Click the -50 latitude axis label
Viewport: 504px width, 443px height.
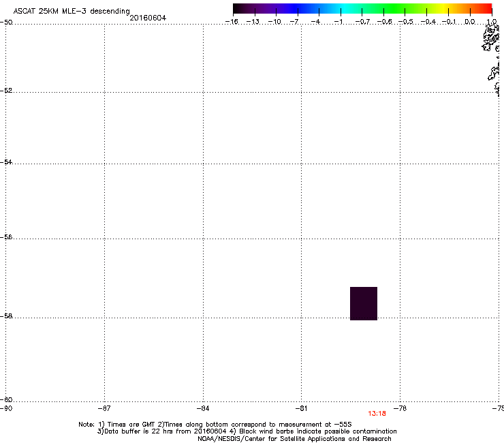pos(6,22)
